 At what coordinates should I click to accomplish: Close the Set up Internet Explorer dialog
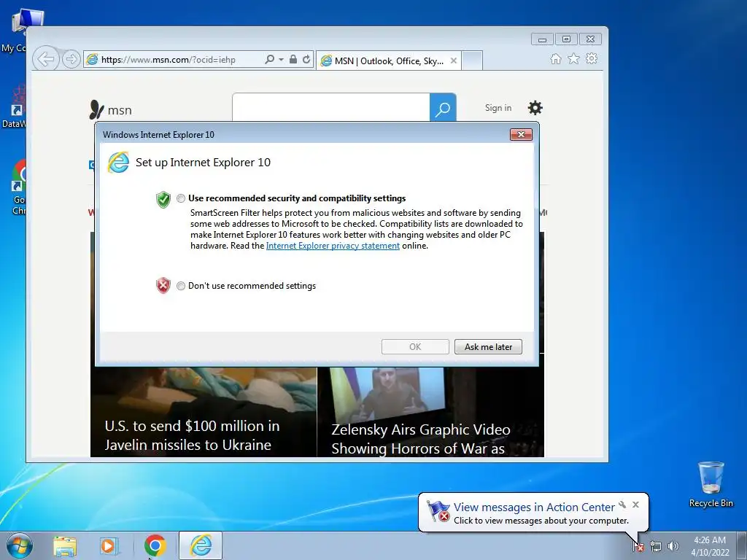(521, 135)
